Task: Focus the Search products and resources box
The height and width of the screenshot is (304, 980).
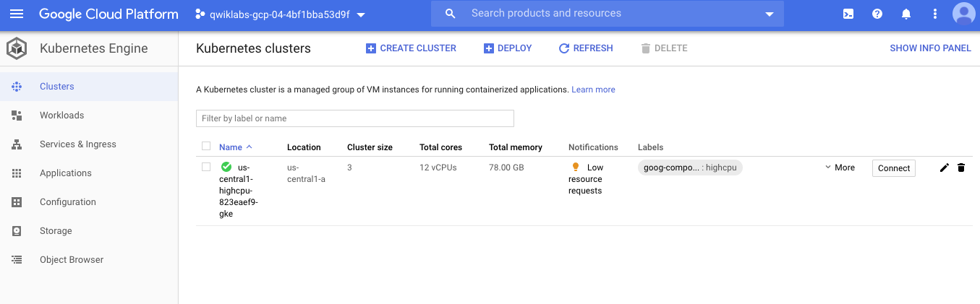Action: [608, 14]
